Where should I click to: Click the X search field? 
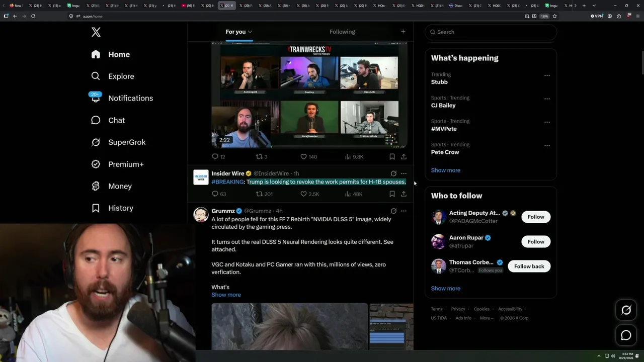tap(491, 32)
